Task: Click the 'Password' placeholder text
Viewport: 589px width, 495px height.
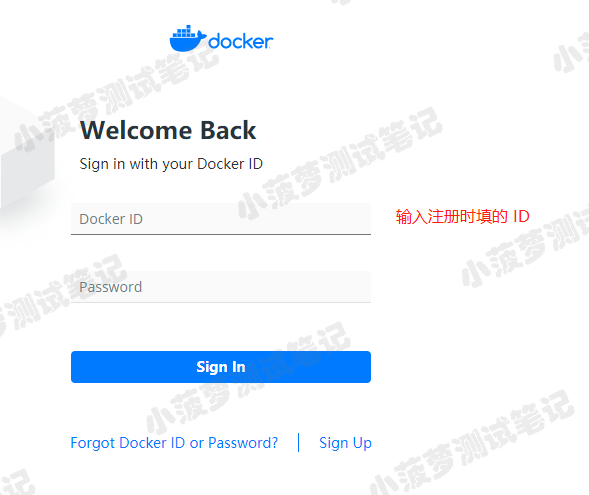Action: [110, 287]
